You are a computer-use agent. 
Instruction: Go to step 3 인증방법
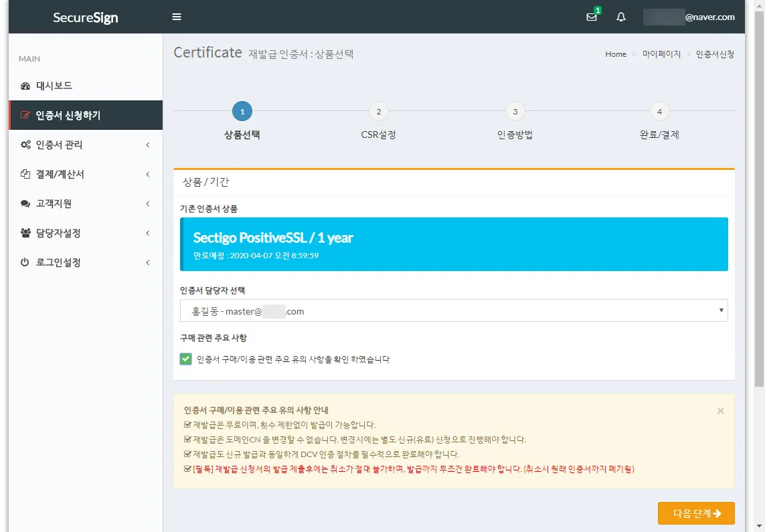tap(515, 112)
